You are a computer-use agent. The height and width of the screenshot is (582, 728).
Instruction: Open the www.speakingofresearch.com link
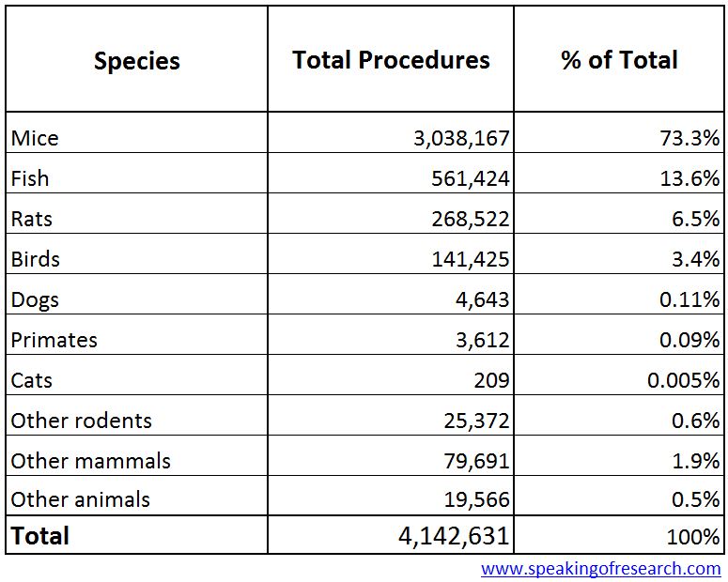pos(601,569)
